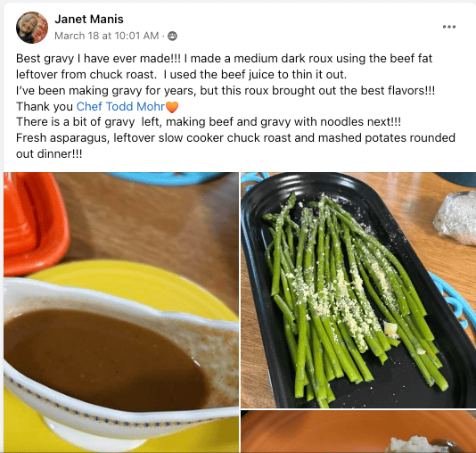Click the 'There is a bit of gravy left' line

pos(209,122)
